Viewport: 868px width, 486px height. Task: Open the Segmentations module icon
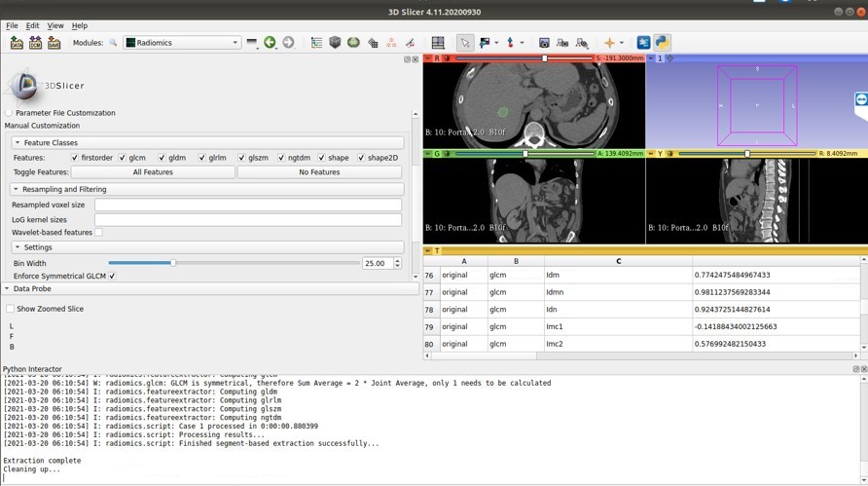(x=410, y=43)
